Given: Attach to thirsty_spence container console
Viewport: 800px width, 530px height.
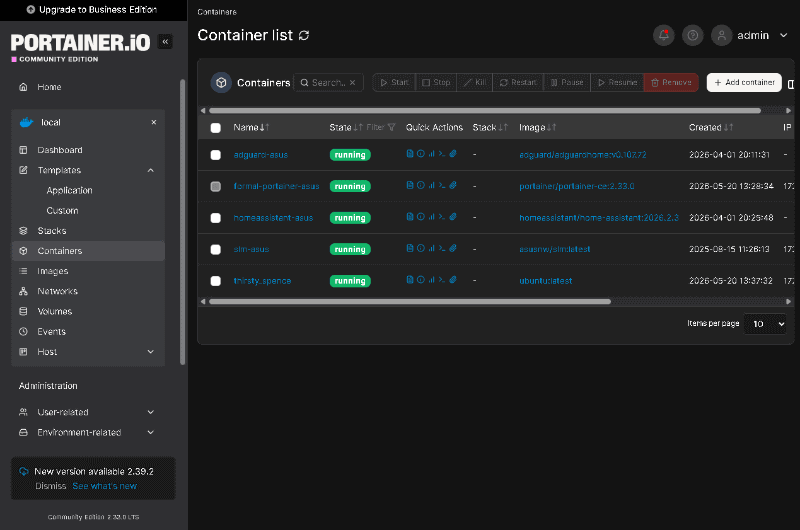Looking at the screenshot, I should (453, 280).
